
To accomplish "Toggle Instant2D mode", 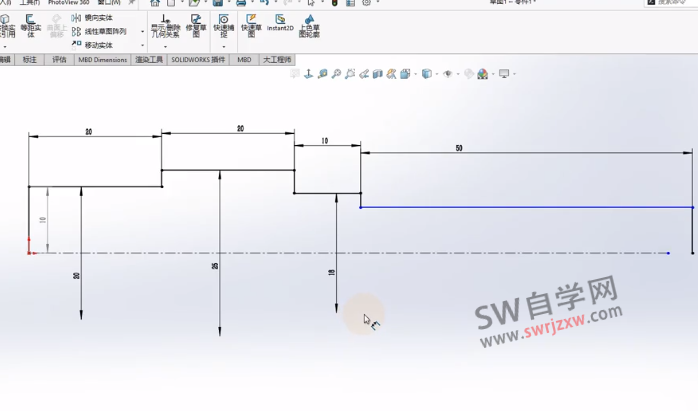I will (280, 22).
